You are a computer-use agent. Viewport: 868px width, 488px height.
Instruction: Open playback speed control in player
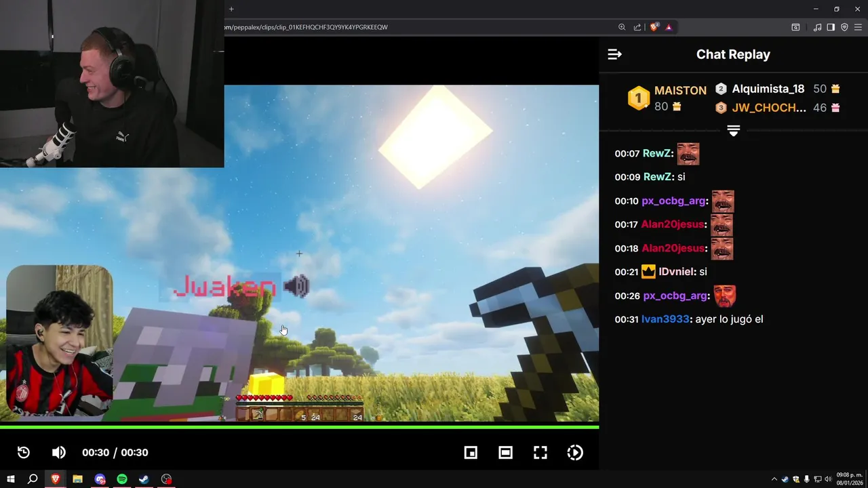(x=575, y=453)
